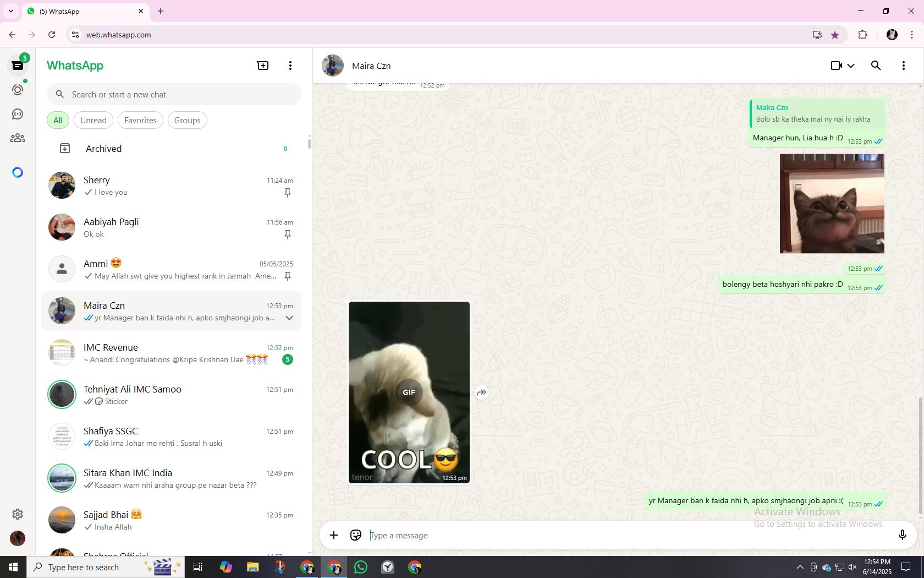The width and height of the screenshot is (924, 578).
Task: Install WhatsApp web app icon
Action: [x=817, y=35]
